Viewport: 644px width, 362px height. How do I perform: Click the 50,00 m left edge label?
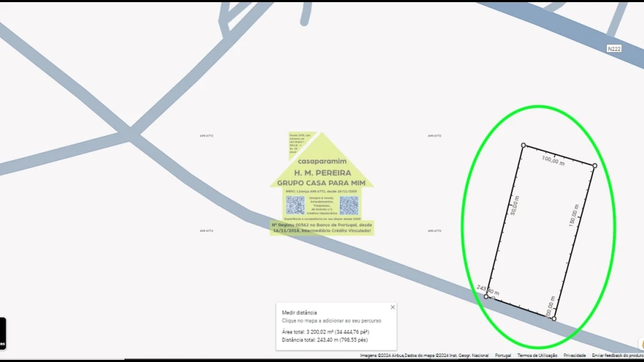click(x=514, y=205)
